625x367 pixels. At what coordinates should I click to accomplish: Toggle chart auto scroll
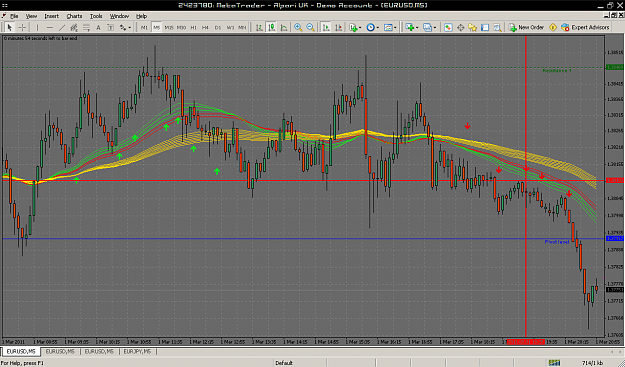pyautogui.click(x=326, y=27)
